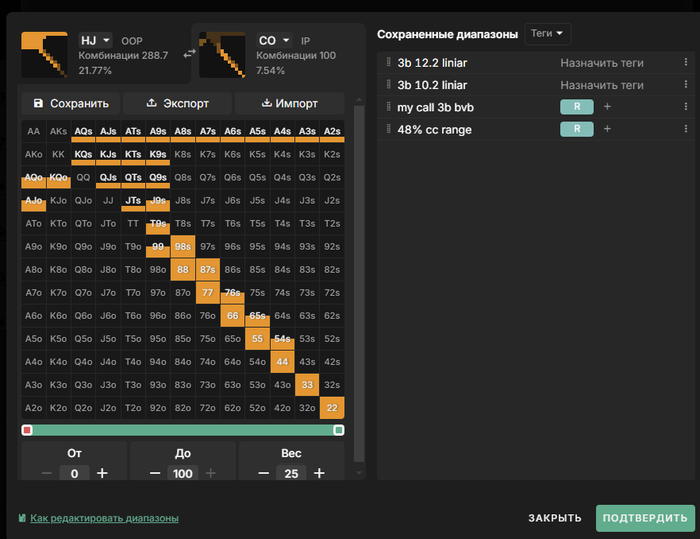The width and height of the screenshot is (700, 539).
Task: Increase the От value with plus
Action: 102,473
